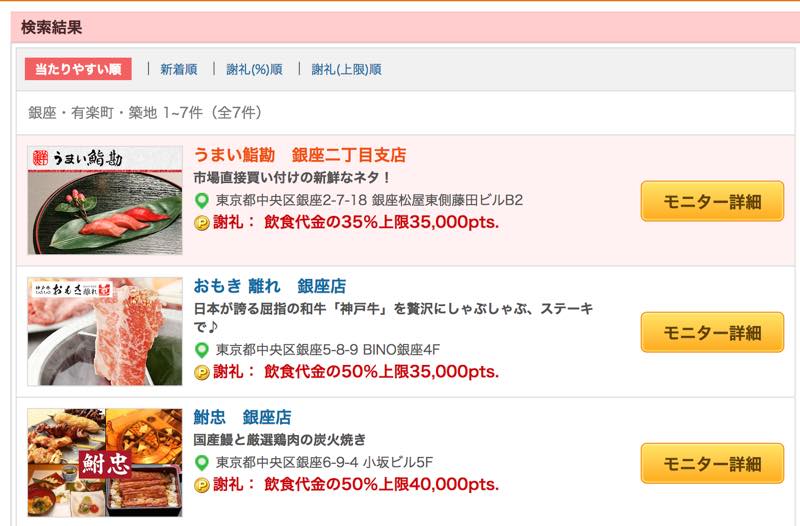Click address 東京都中央区銀座2-7-18 text

pos(291,201)
